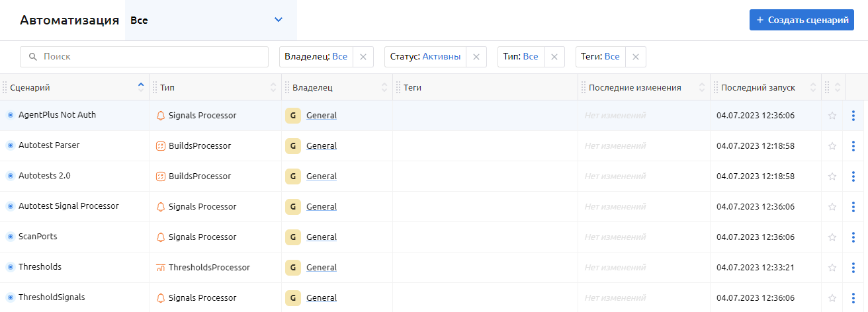Click the G avatar in ThresholdSignals row

click(292, 298)
